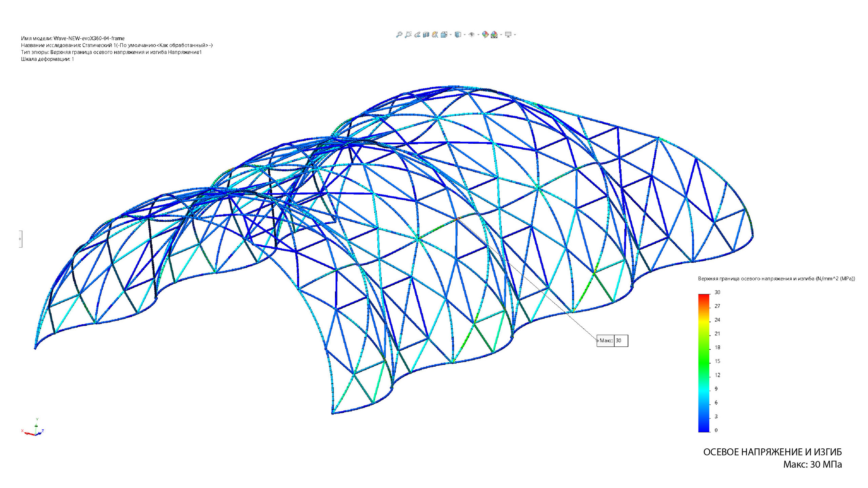Screen dimensions: 868x488
Task: Open the Apply Scene dropdown arrow
Action: pos(501,35)
